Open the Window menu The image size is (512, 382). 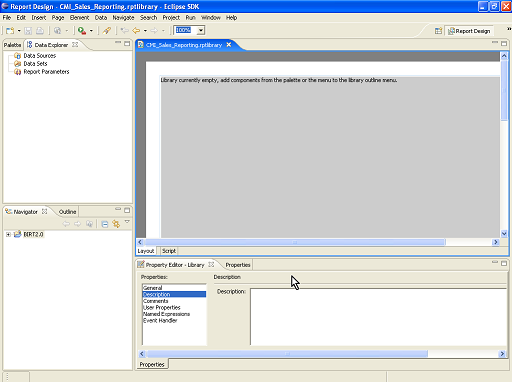tap(211, 18)
